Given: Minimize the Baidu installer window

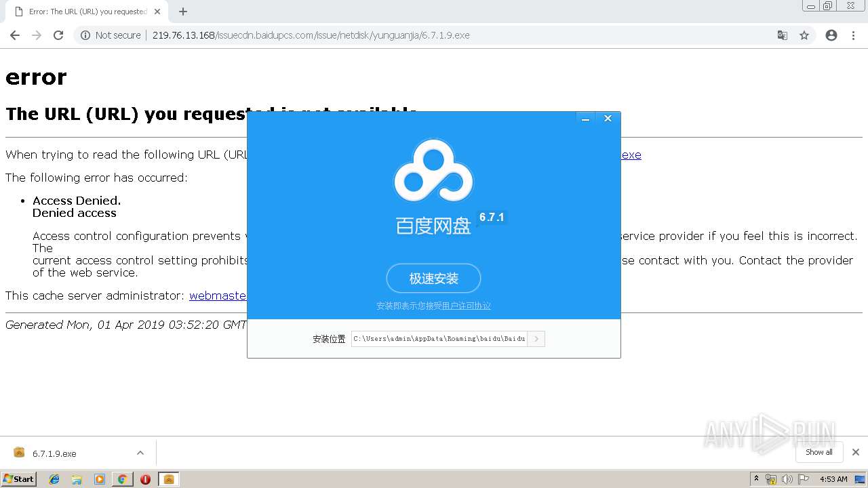Looking at the screenshot, I should pos(585,119).
